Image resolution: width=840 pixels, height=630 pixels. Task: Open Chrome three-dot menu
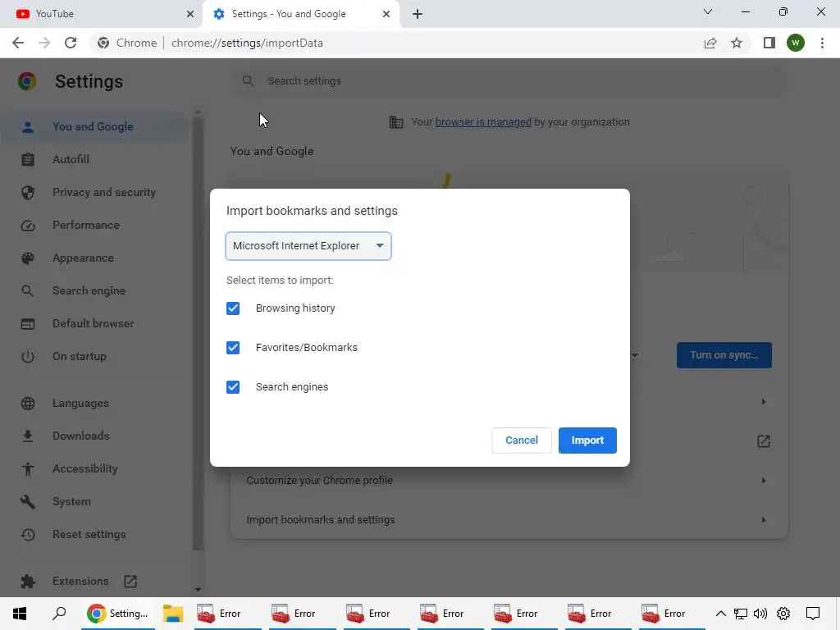(x=822, y=43)
